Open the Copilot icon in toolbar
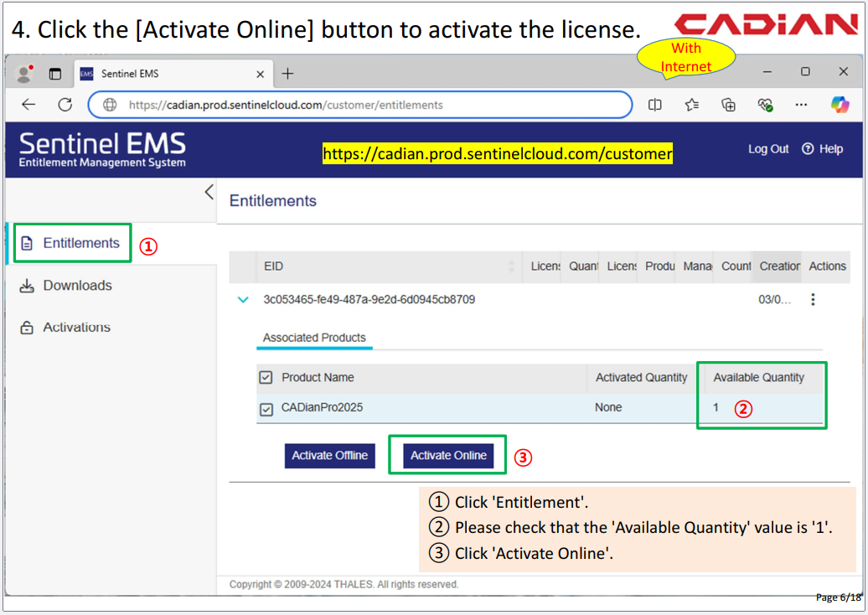868x615 pixels. 840,105
